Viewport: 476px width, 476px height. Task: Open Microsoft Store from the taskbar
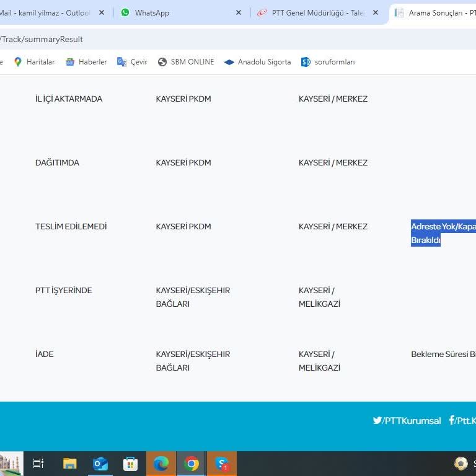click(131, 464)
